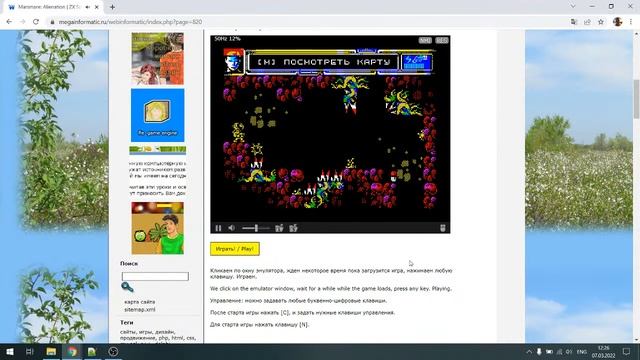Open the карта сайта link
This screenshot has height=360, width=640.
[140, 302]
